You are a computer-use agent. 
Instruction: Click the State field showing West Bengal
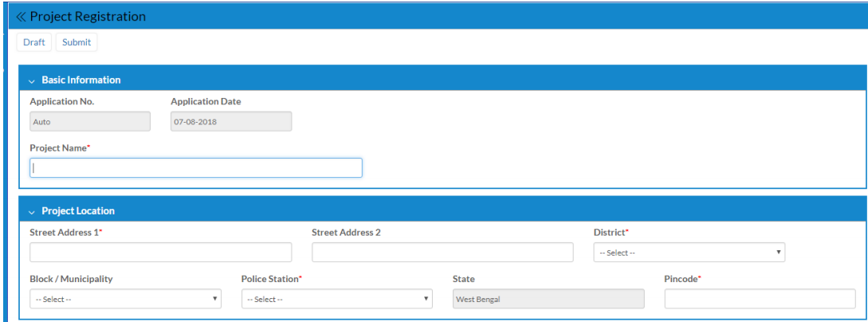click(x=548, y=299)
